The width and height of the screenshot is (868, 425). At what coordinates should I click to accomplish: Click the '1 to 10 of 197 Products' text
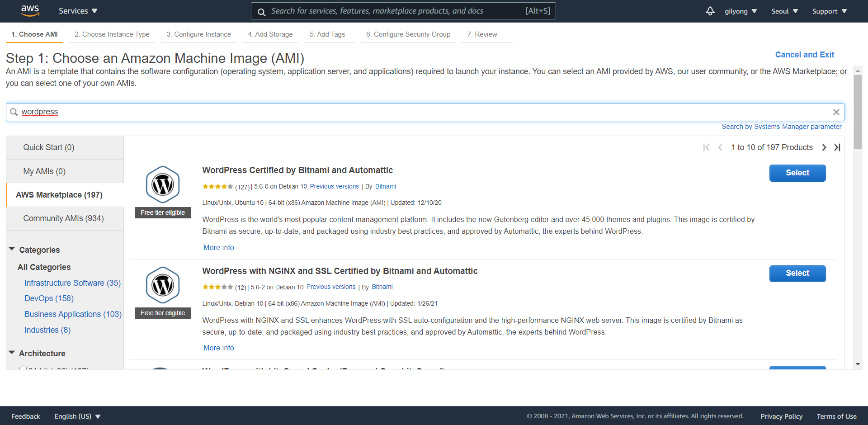coord(772,147)
